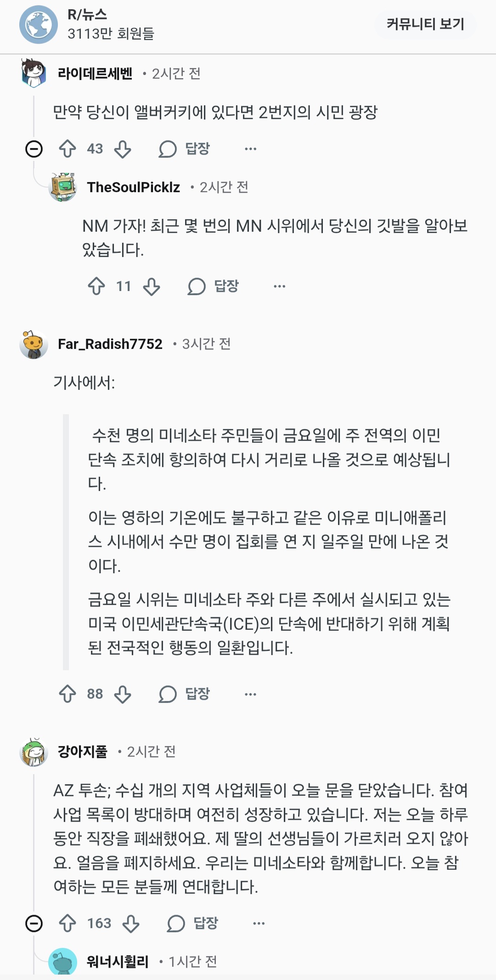Open the Far_Radish7752 user profile link
Viewport: 496px width, 980px height.
click(110, 344)
